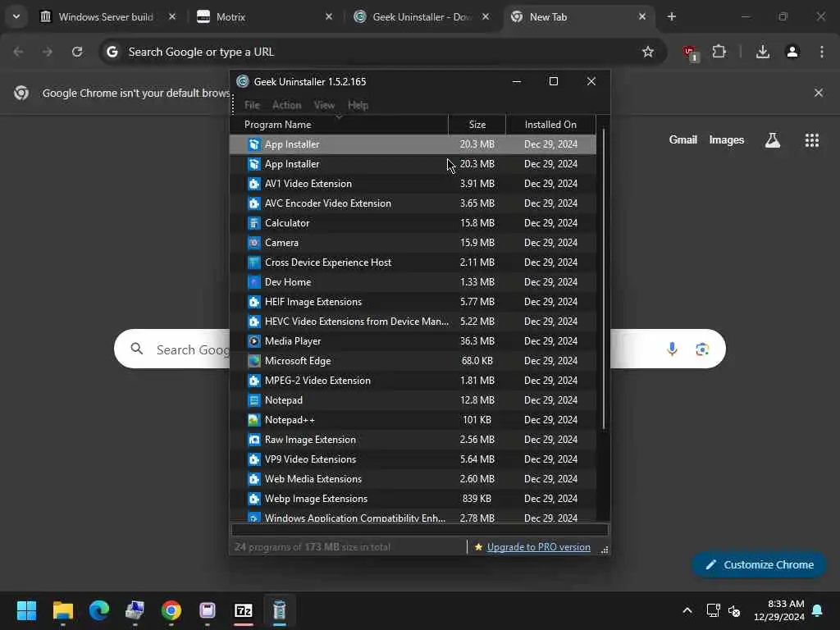Search by image with Google Lens icon
Screen dimensions: 840x630
[x=702, y=349]
